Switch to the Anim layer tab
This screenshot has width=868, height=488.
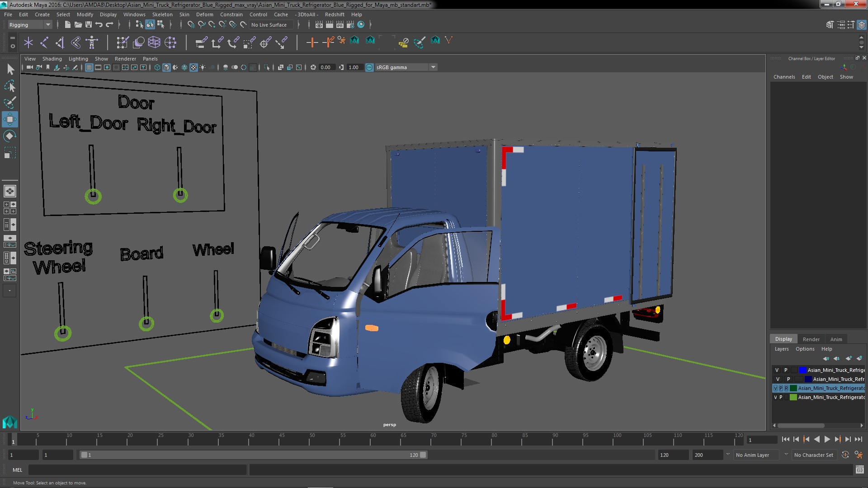[x=836, y=339]
